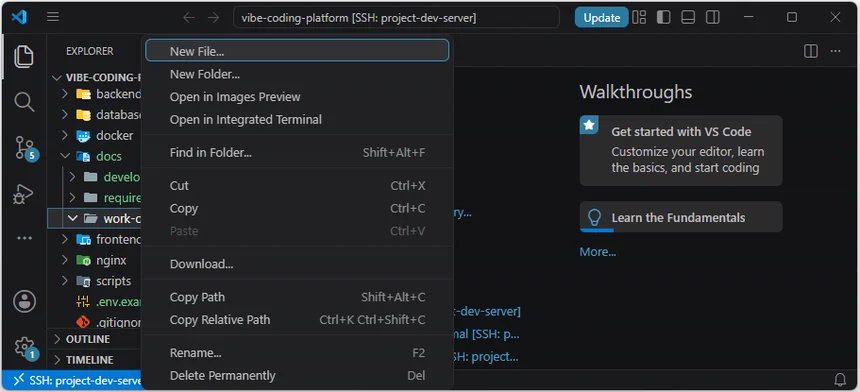Choose Find in Folder... menu entry
The width and height of the screenshot is (860, 392).
(x=297, y=152)
